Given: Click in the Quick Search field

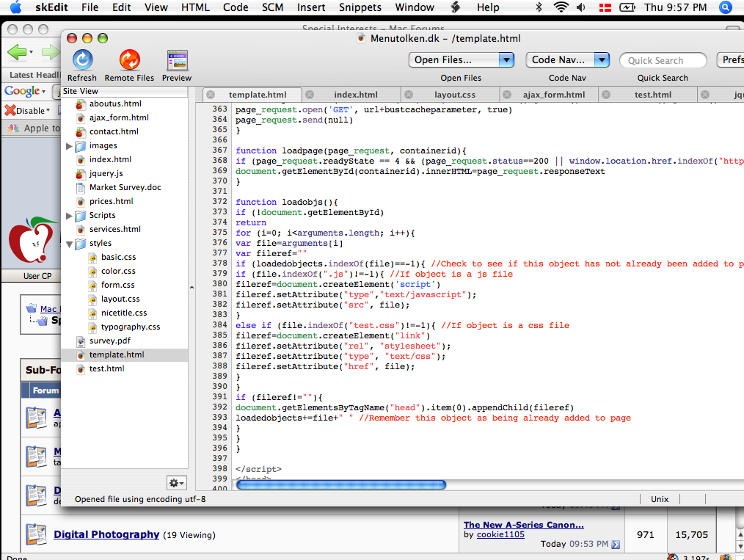Looking at the screenshot, I should tap(663, 60).
